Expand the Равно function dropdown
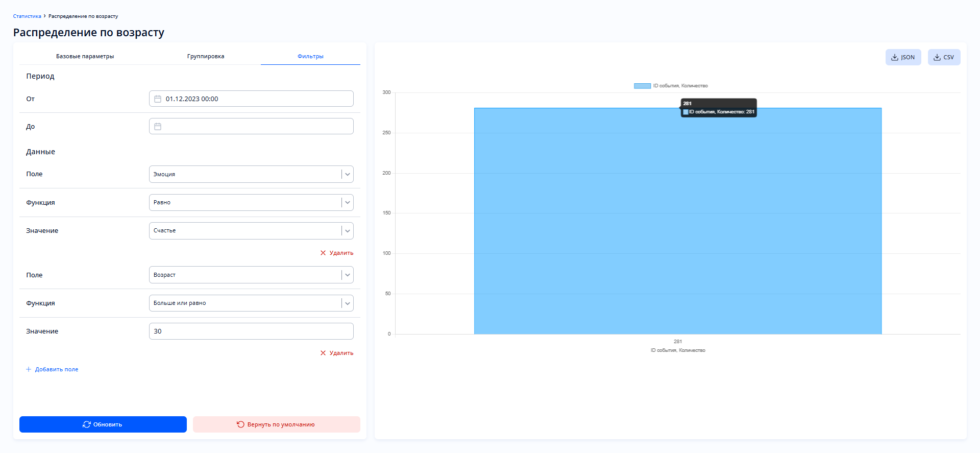Viewport: 980px width, 453px height. 347,203
